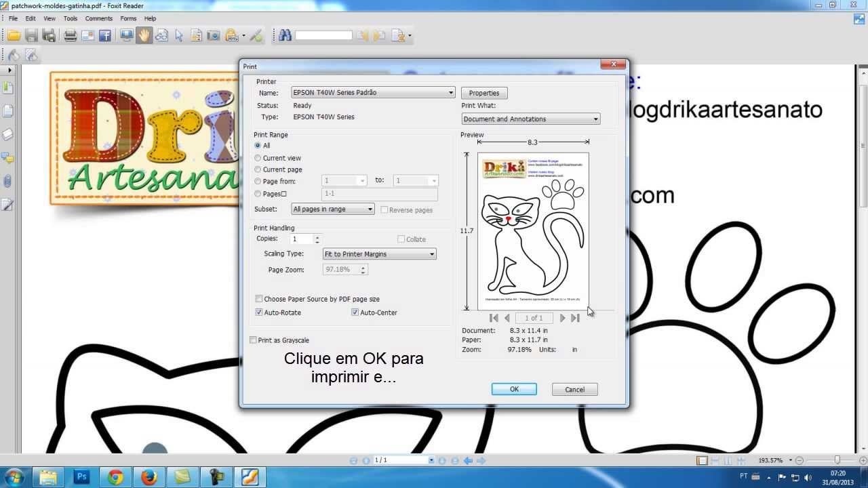Open Firefox from the taskbar
Screen dimensions: 868x488
(149, 477)
